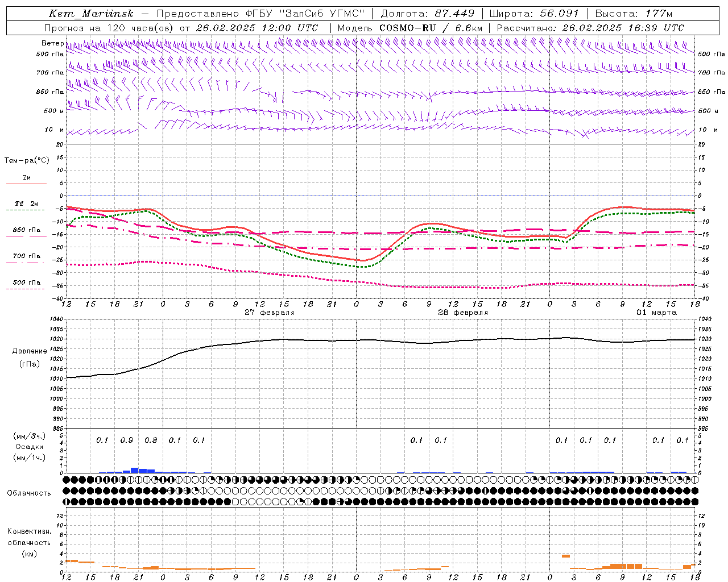The width and height of the screenshot is (728, 582).
Task: Click the isolated orange convective bar at 3h 01 марта
Action: click(566, 556)
